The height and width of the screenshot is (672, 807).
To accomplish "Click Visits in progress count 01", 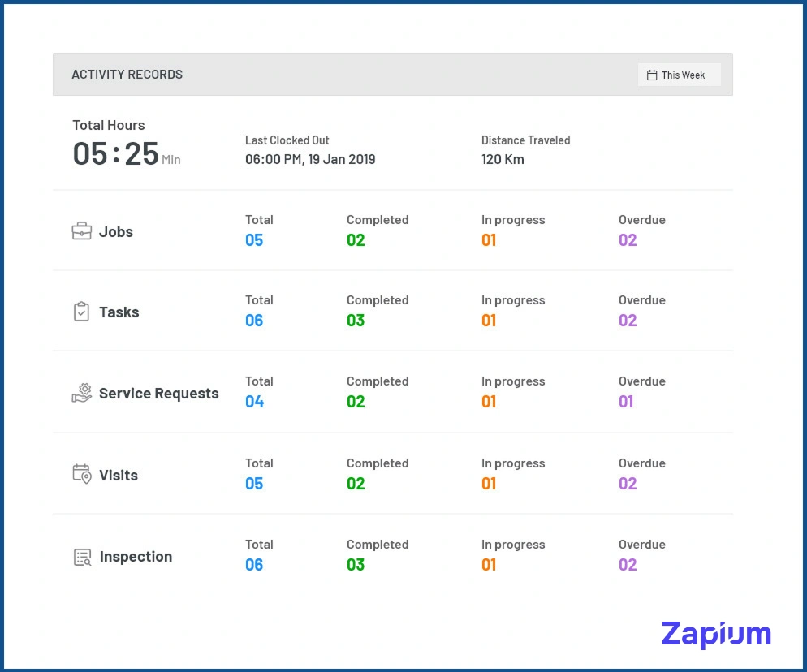I will coord(489,484).
